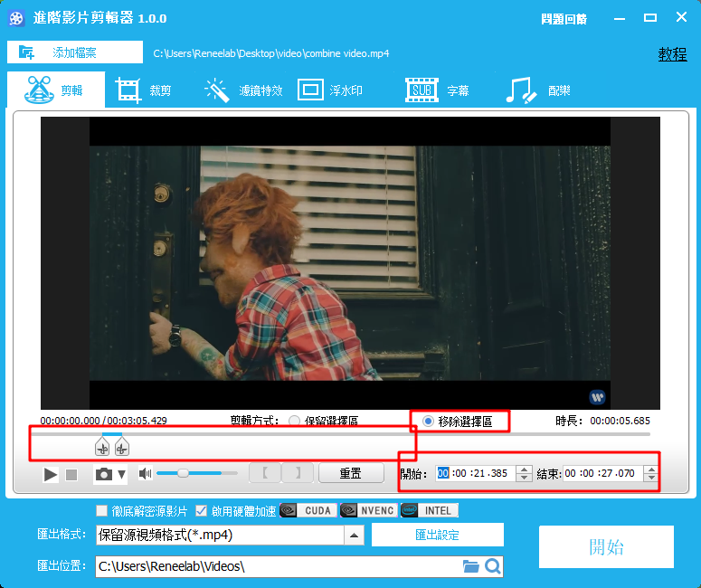Set end point with right bracket button

pyautogui.click(x=298, y=473)
